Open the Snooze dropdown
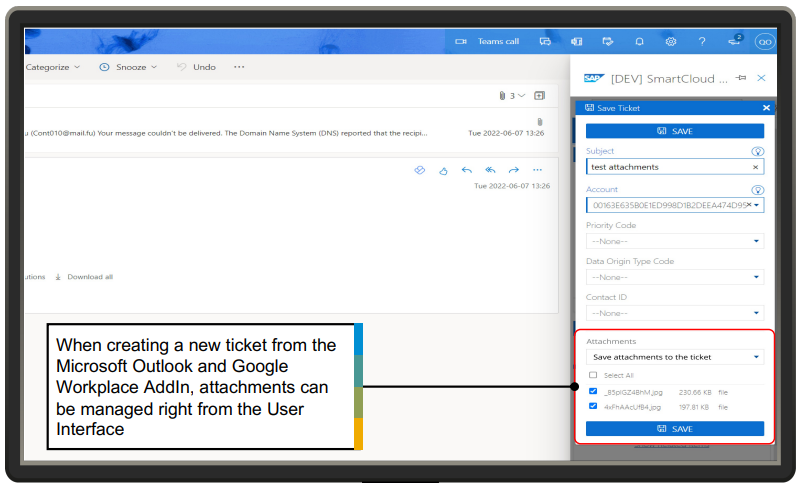The width and height of the screenshot is (801, 483). 128,67
